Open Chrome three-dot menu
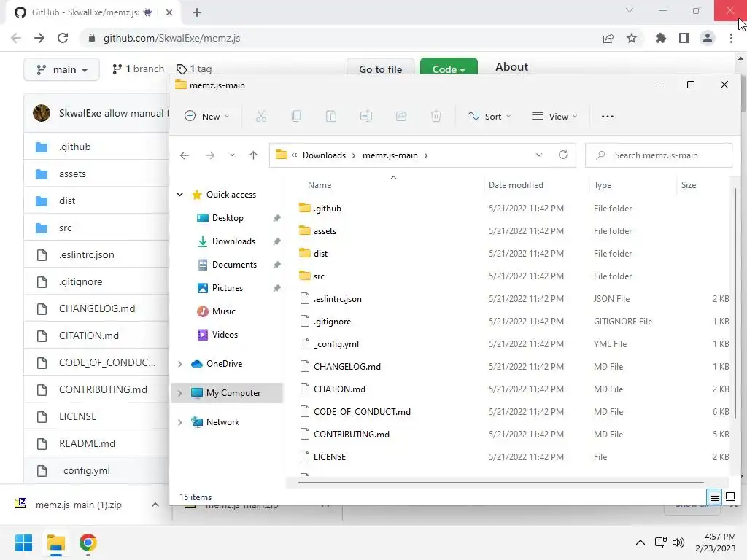747x560 pixels. [731, 38]
